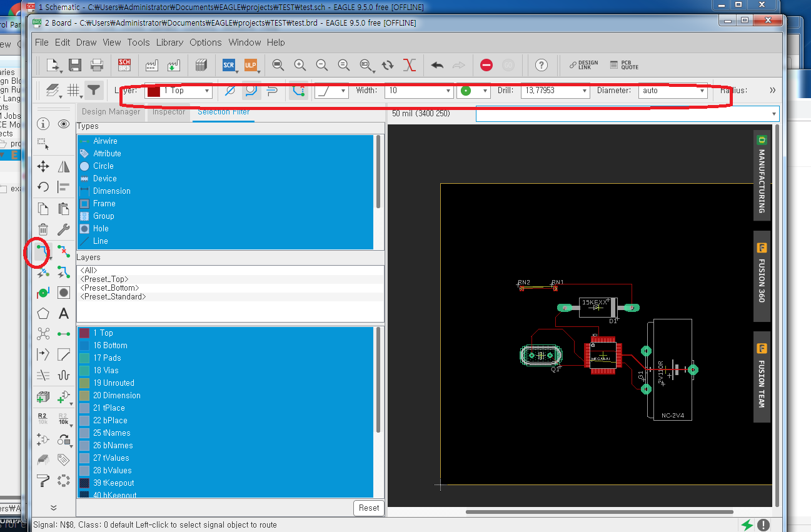Select the Mirror tool
The height and width of the screenshot is (532, 811).
63,166
